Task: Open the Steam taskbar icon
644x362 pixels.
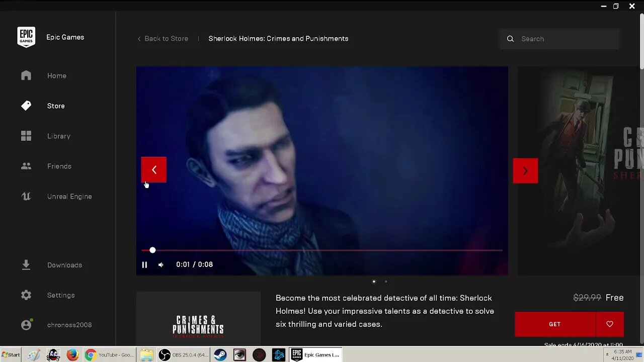Action: pos(220,355)
